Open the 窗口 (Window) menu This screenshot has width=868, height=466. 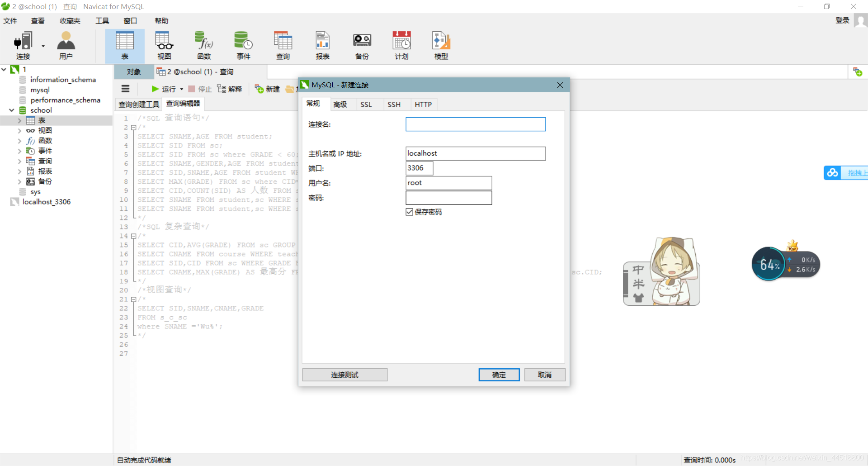pos(130,21)
